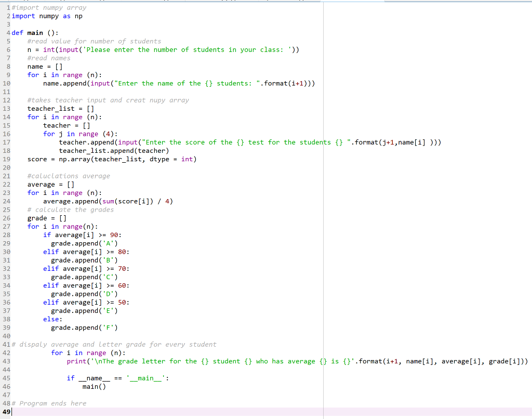Click the 'average = []' line
Screen dimensions: 532x419
[51, 185]
